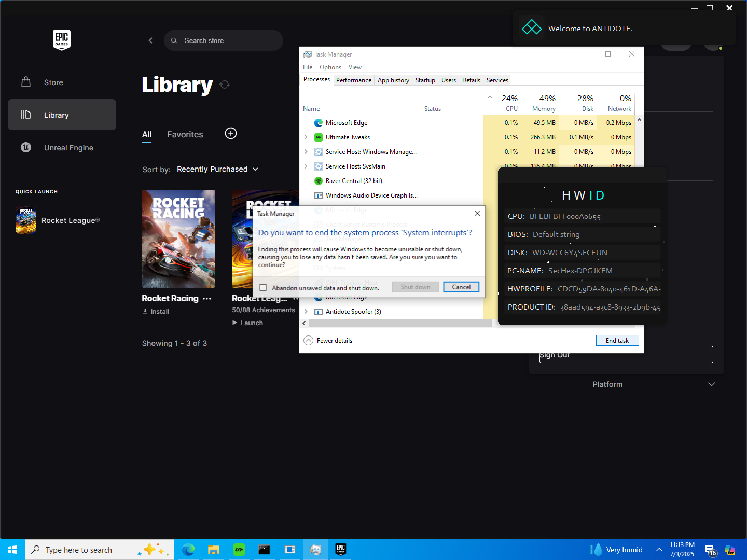
Task: Expand Ultimate Tweaks process group
Action: click(306, 137)
